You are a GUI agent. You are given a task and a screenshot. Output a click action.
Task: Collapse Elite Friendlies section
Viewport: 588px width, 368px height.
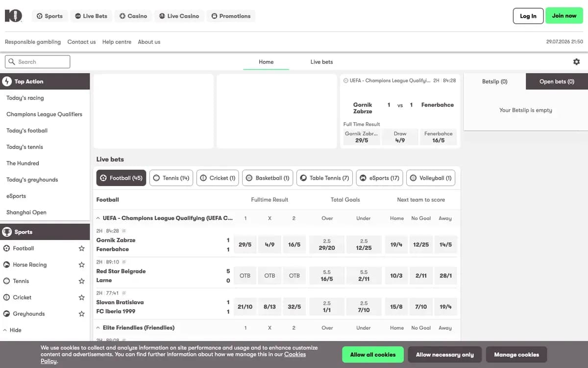coord(98,328)
